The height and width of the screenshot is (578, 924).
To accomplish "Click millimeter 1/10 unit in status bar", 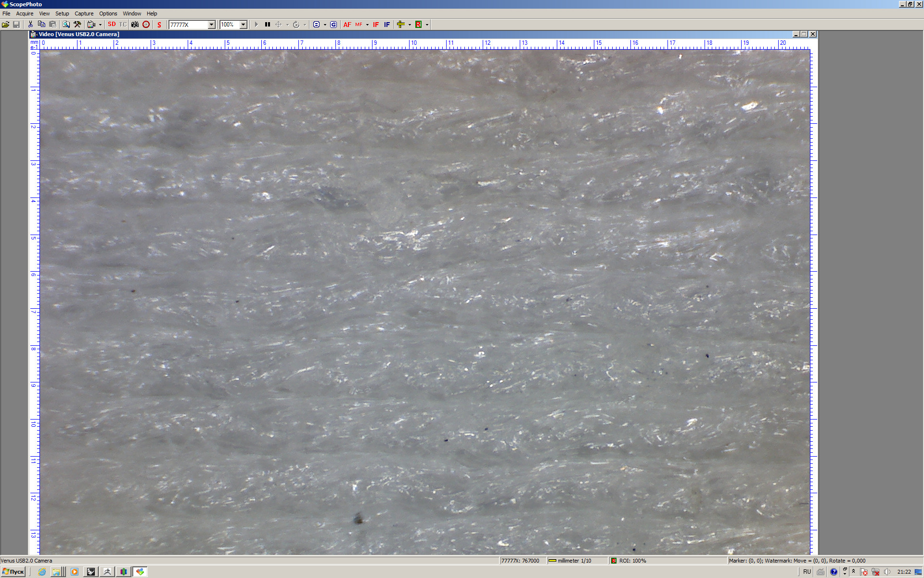I will coord(574,561).
